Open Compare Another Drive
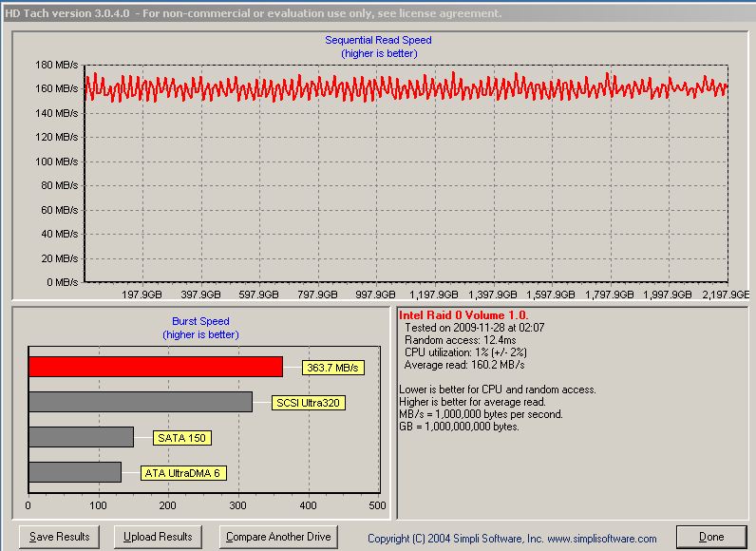Viewport: 756px width, 551px height. pyautogui.click(x=278, y=537)
